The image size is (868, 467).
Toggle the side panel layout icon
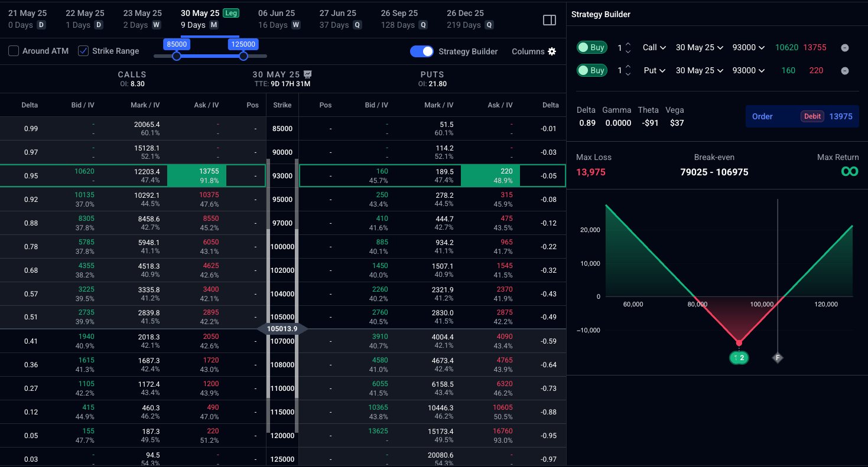click(x=549, y=20)
